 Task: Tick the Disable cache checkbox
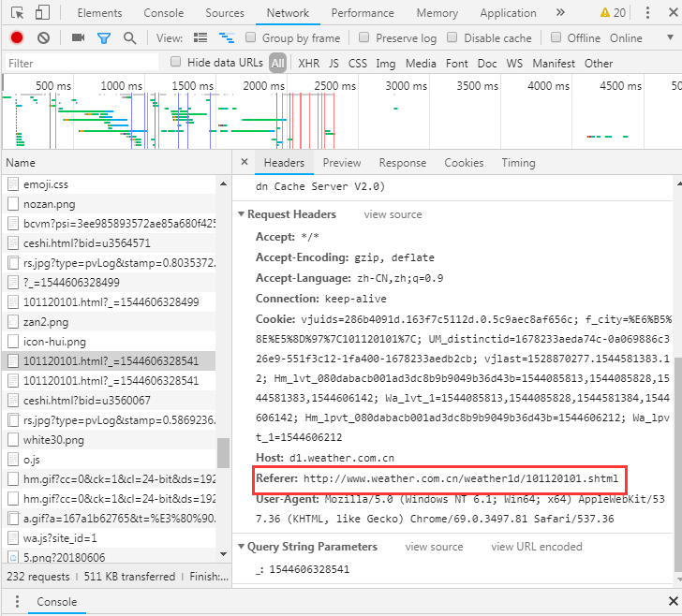click(x=452, y=37)
